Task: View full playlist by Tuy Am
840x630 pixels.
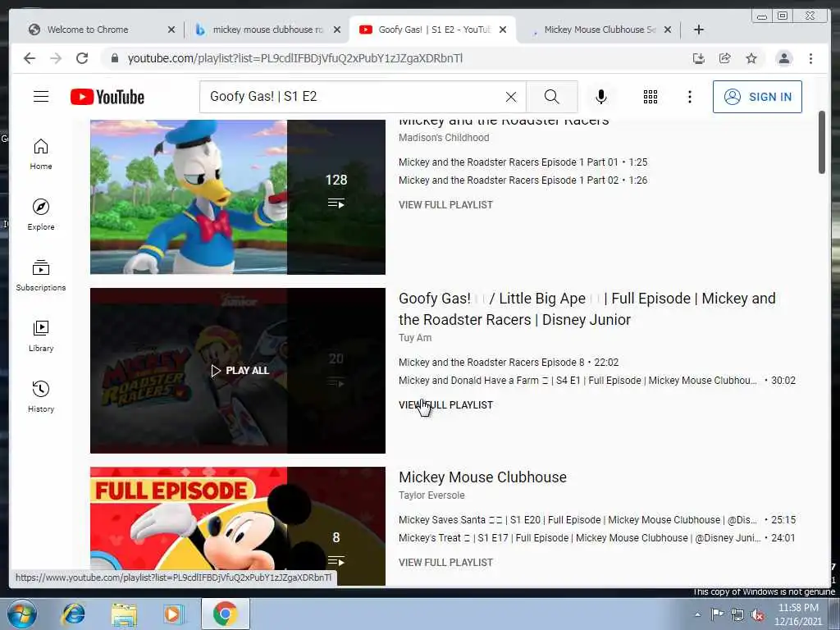Action: (445, 405)
